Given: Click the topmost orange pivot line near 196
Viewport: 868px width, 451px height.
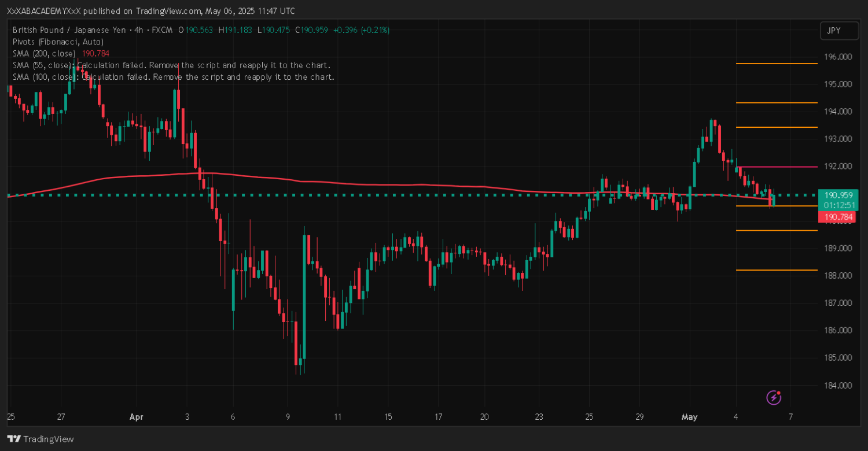Looking at the screenshot, I should 776,64.
